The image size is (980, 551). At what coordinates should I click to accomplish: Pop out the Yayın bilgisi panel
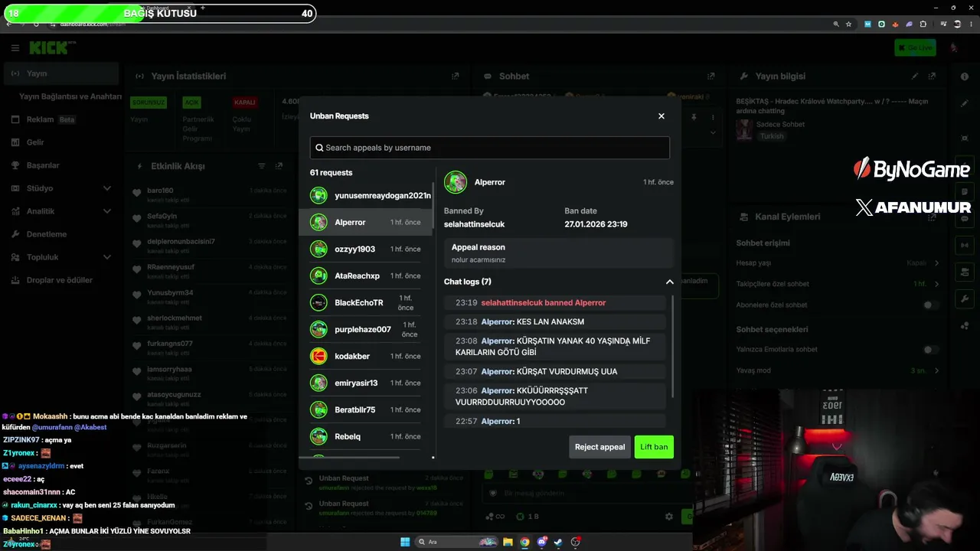[x=932, y=76]
